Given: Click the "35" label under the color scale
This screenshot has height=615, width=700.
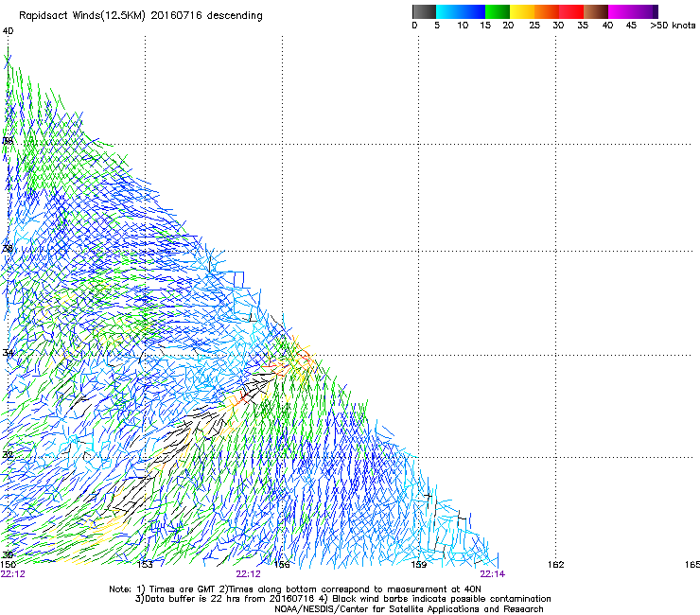Looking at the screenshot, I should click(x=583, y=26).
